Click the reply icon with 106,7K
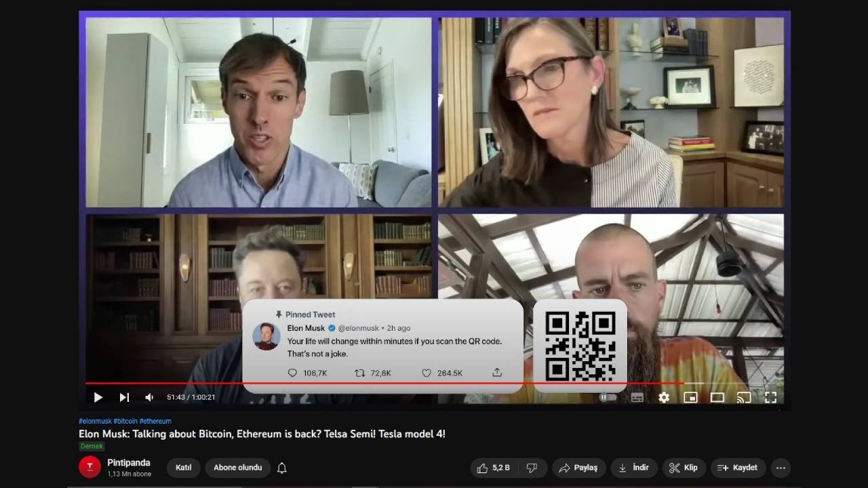This screenshot has width=868, height=488. [292, 373]
